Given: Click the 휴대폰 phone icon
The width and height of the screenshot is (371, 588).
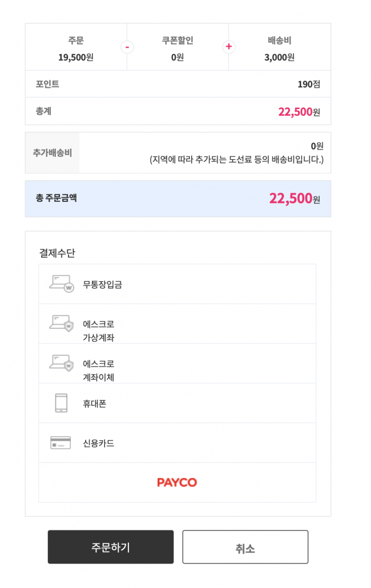Looking at the screenshot, I should click(x=61, y=403).
